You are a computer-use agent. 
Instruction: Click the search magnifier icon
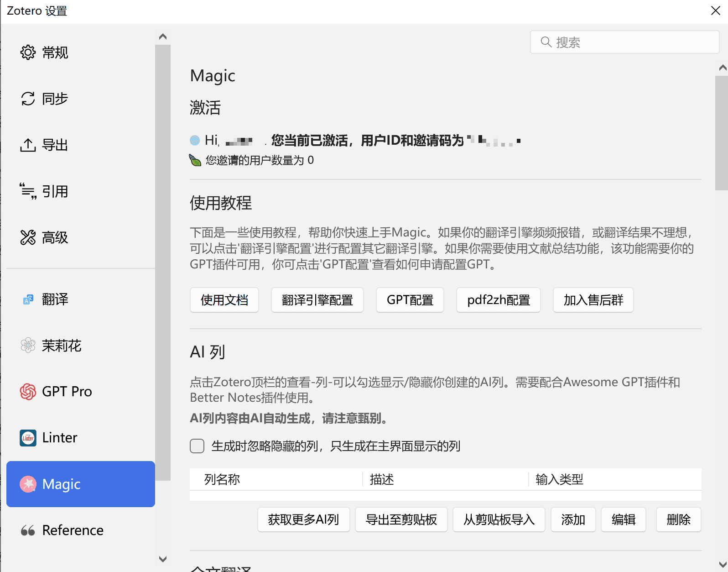click(546, 42)
